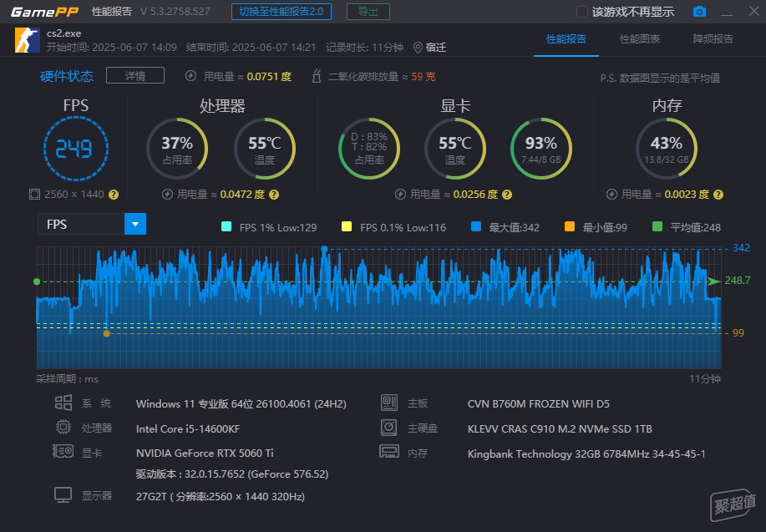Click the 平均值 green legend swatch

pos(657,226)
